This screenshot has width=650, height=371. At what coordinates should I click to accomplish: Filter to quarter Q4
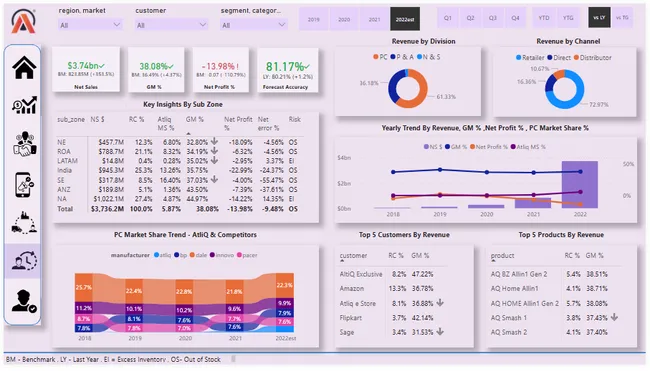(515, 18)
